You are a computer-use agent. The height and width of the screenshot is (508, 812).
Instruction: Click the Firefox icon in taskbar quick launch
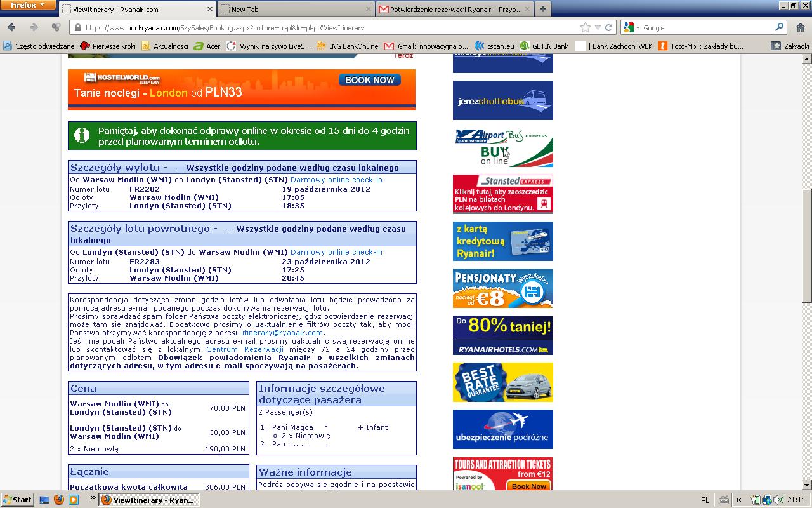click(59, 500)
